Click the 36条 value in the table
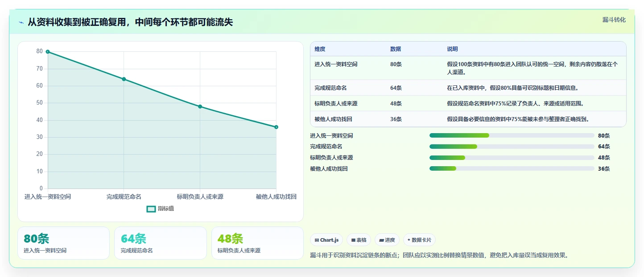Image resolution: width=644 pixels, height=277 pixels. click(x=396, y=119)
